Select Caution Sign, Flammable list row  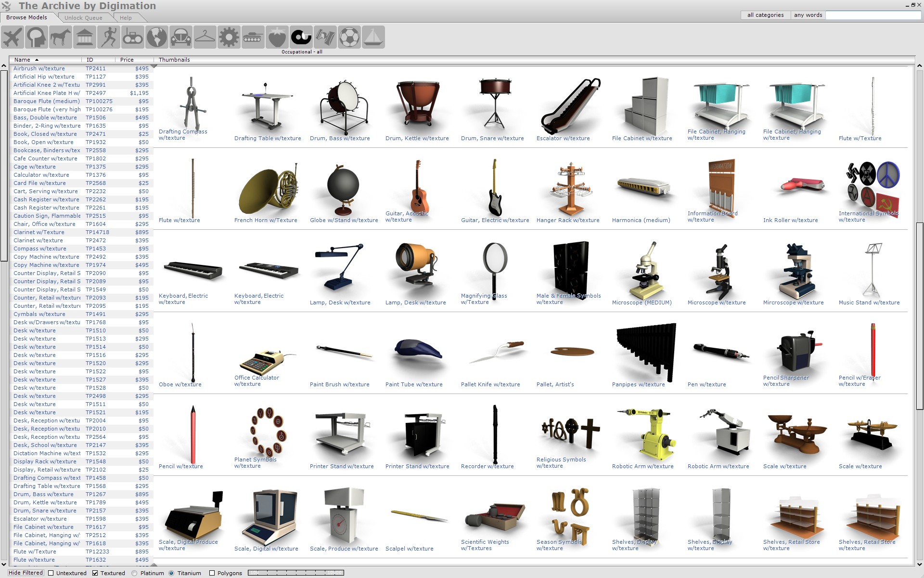coord(81,216)
